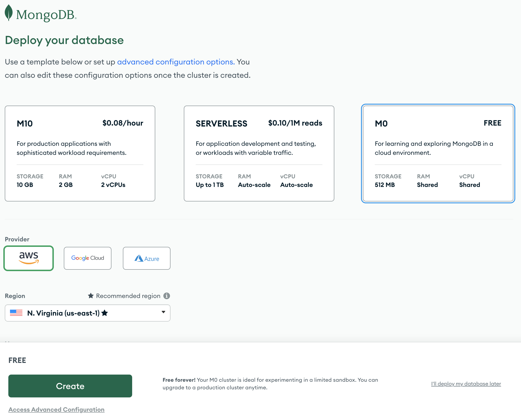The height and width of the screenshot is (420, 521).
Task: Click the recommended region info icon
Action: pos(167,296)
